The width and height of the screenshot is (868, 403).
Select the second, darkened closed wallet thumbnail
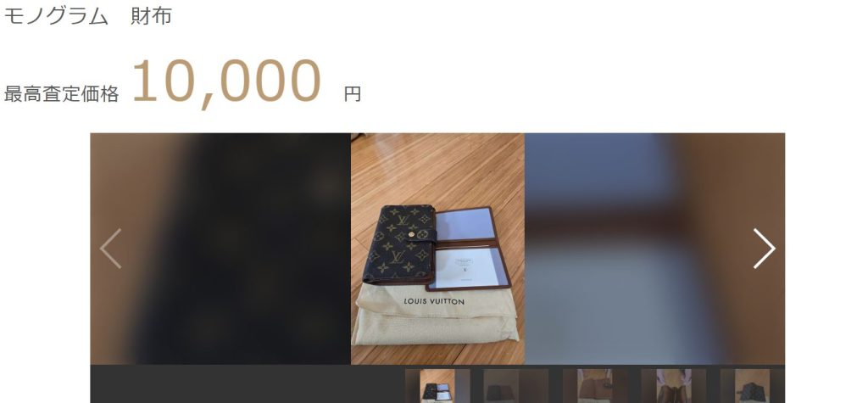516,386
